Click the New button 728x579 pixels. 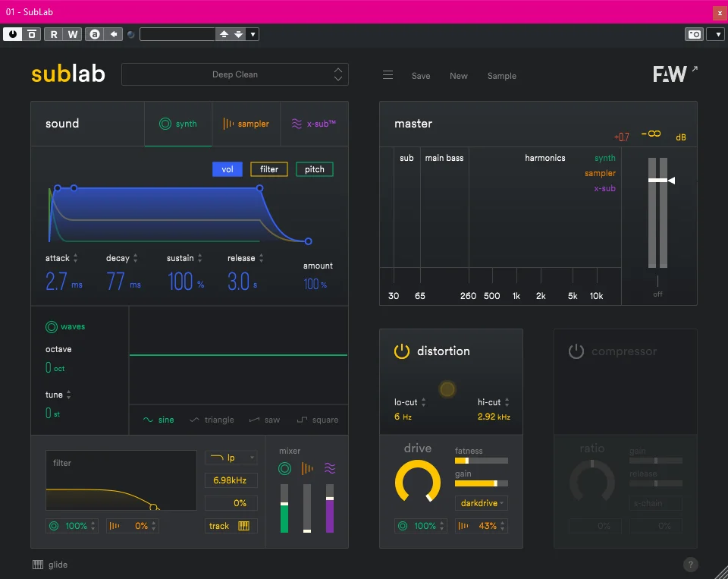[x=459, y=76]
